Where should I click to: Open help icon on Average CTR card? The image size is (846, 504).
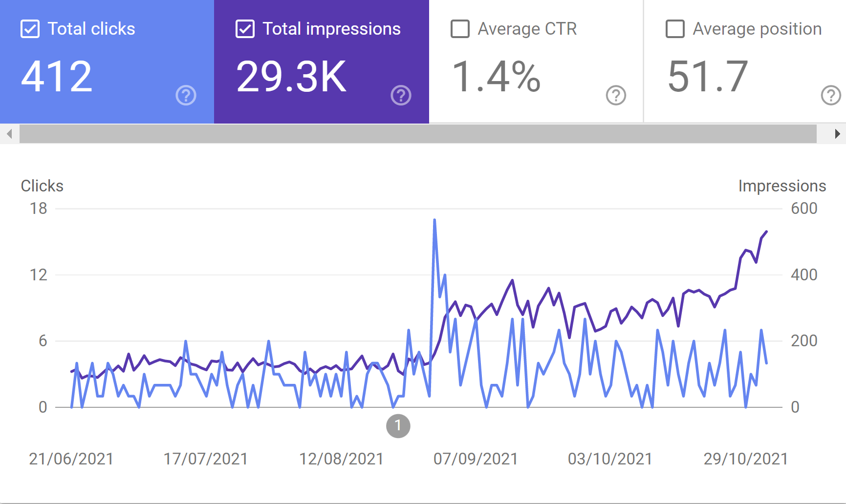tap(616, 95)
